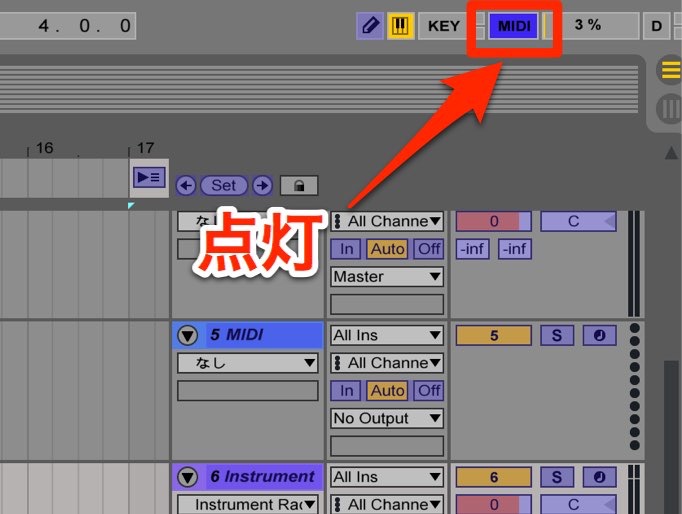The width and height of the screenshot is (682, 514).
Task: Solo the 5 MIDI track
Action: 557,335
